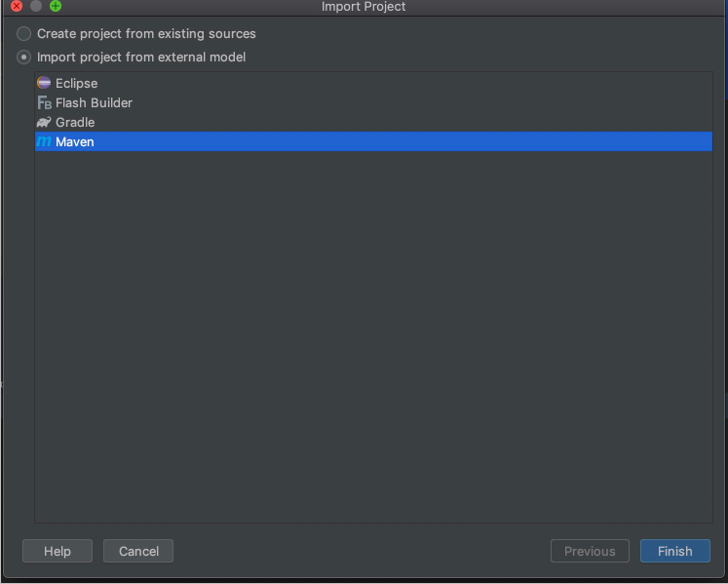Image resolution: width=728 pixels, height=584 pixels.
Task: Click the Gradle elephant icon
Action: pyautogui.click(x=44, y=122)
